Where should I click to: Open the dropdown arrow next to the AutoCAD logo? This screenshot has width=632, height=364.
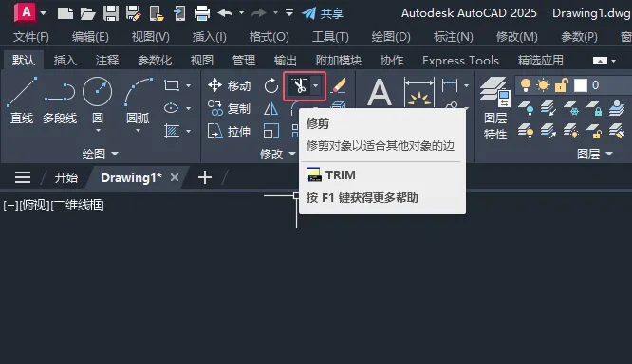(x=43, y=13)
